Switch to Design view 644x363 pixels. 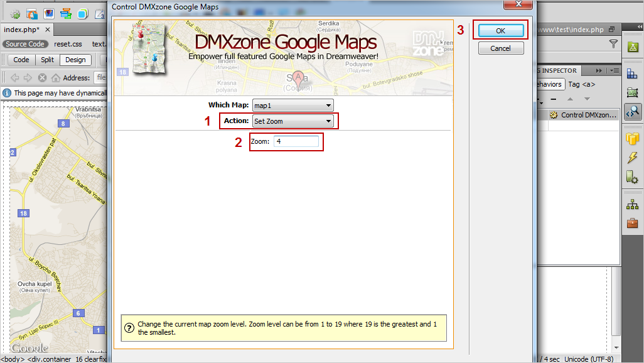(75, 60)
